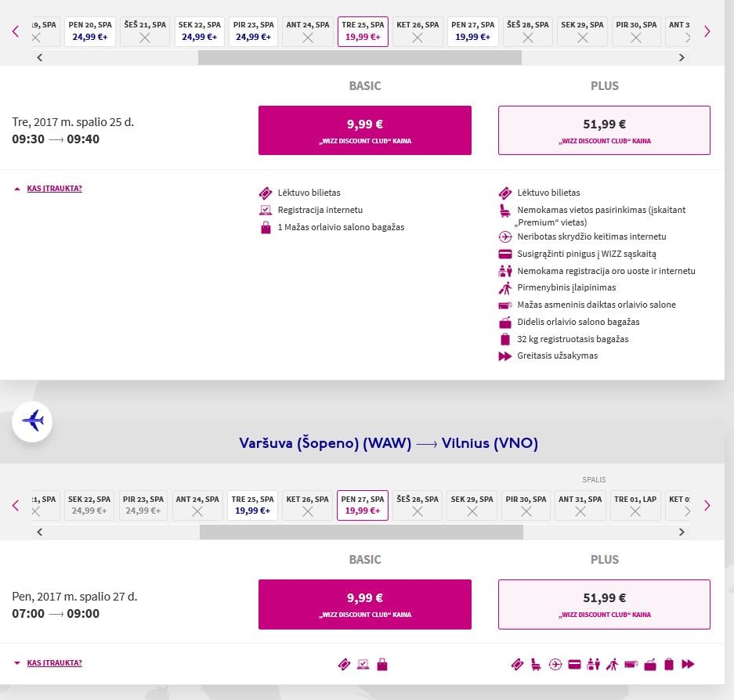Choose the PLUS 51,99 € fare for the 07:00 flight

(604, 604)
